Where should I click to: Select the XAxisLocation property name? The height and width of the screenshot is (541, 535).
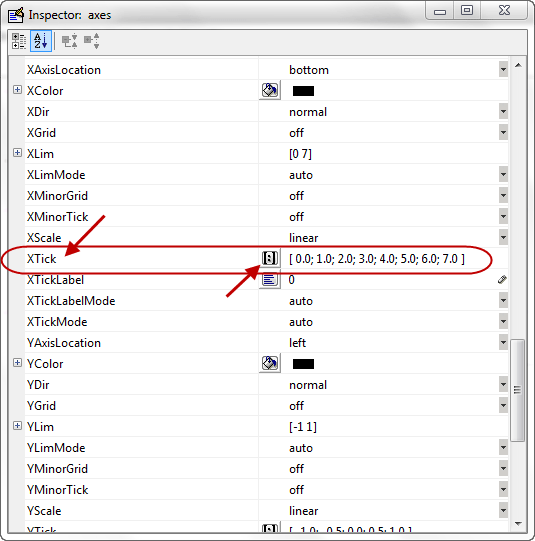64,70
